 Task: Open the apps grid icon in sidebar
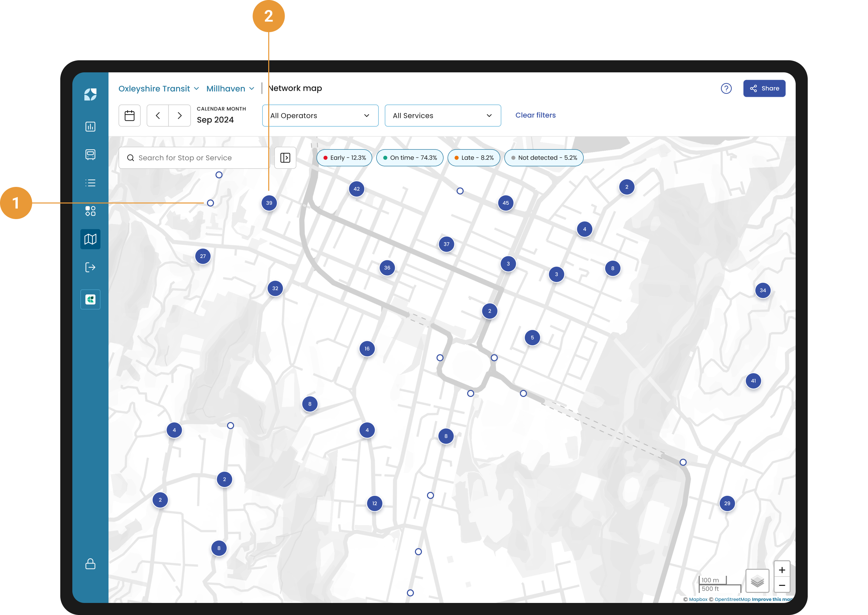[x=90, y=211]
